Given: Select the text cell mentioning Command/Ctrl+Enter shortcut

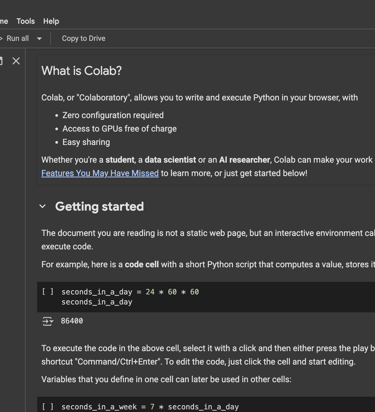Looking at the screenshot, I should pyautogui.click(x=208, y=355).
